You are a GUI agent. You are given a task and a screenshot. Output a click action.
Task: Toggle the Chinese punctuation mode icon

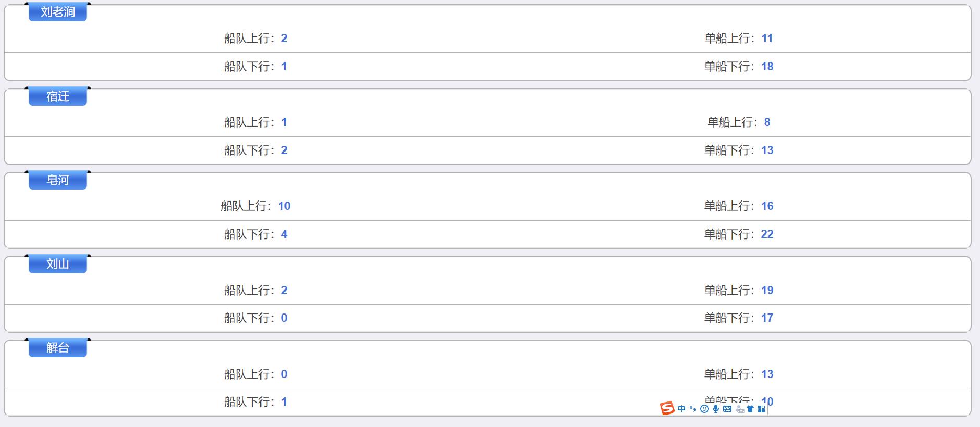click(x=693, y=409)
